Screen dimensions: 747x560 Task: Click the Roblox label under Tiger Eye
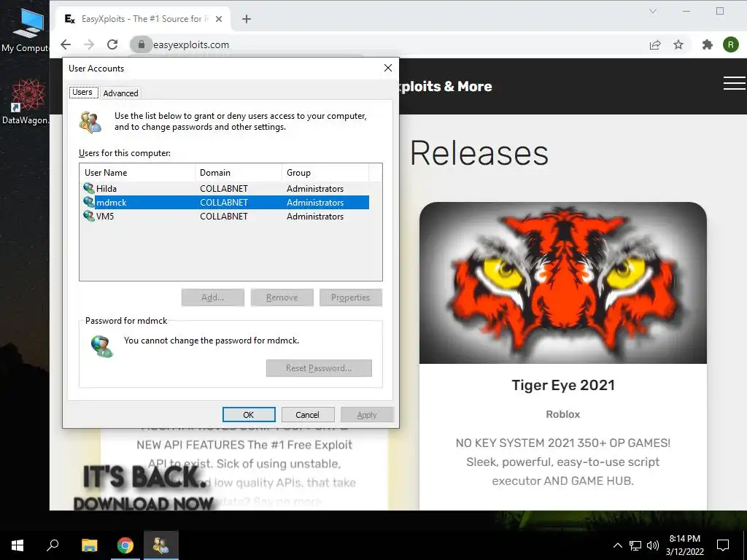(x=562, y=414)
